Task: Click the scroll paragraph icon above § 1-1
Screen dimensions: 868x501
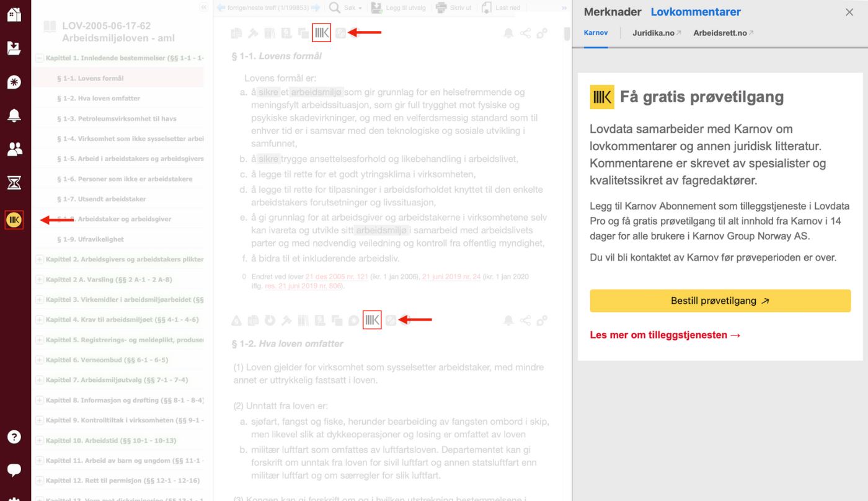Action: [286, 33]
